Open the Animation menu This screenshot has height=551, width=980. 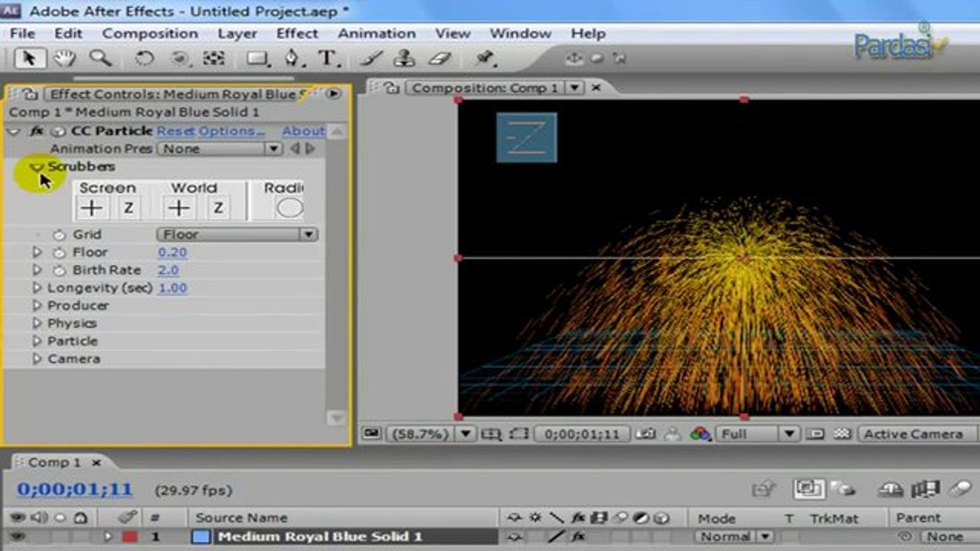point(377,34)
